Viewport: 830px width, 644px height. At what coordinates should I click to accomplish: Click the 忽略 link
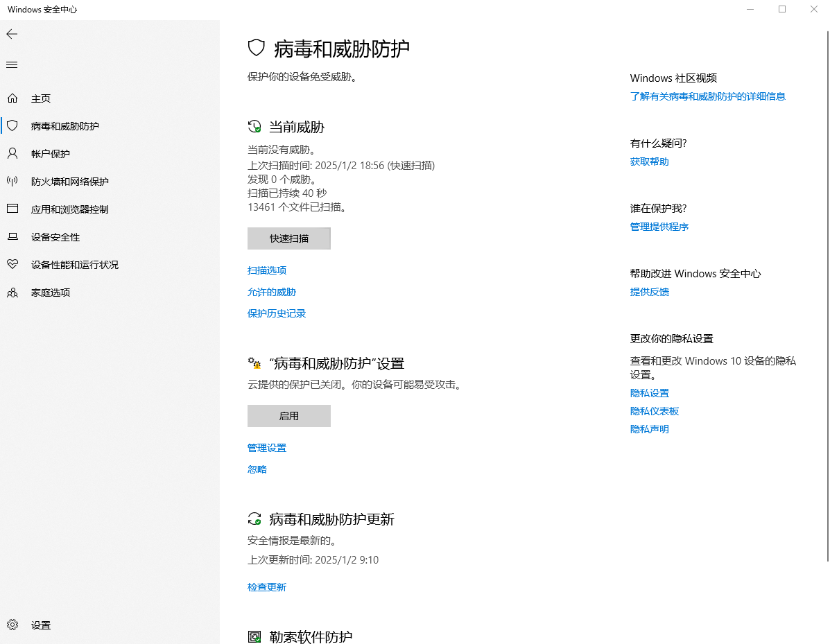pyautogui.click(x=257, y=469)
